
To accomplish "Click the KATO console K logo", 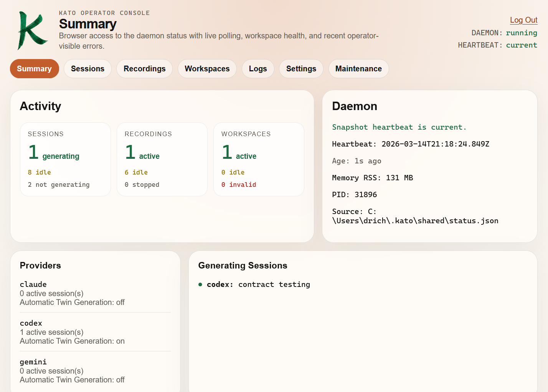I will tap(33, 30).
